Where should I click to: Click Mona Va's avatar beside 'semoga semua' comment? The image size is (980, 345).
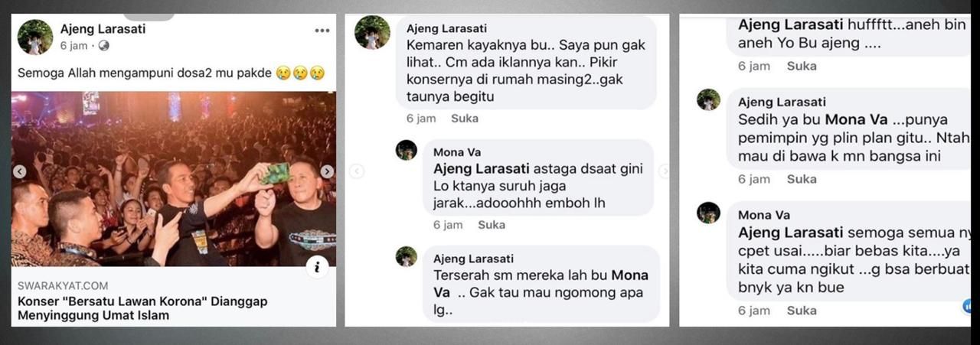pos(708,213)
